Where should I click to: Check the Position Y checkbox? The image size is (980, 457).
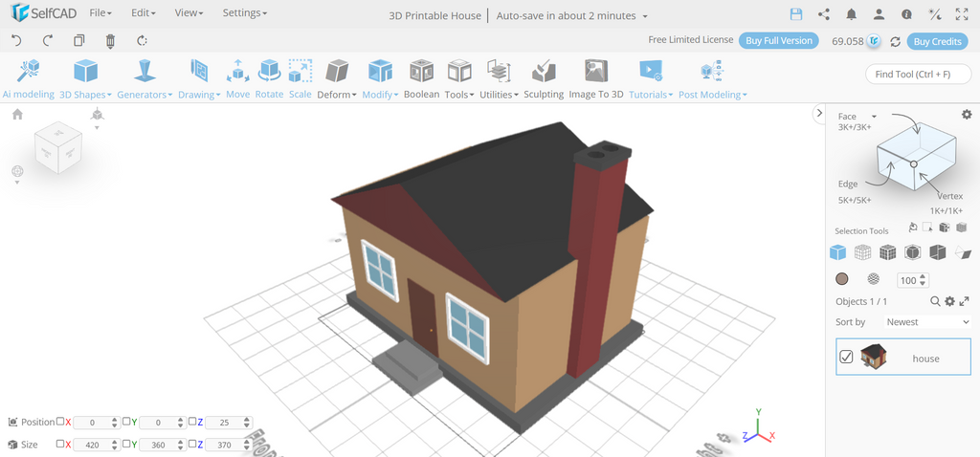pyautogui.click(x=126, y=422)
